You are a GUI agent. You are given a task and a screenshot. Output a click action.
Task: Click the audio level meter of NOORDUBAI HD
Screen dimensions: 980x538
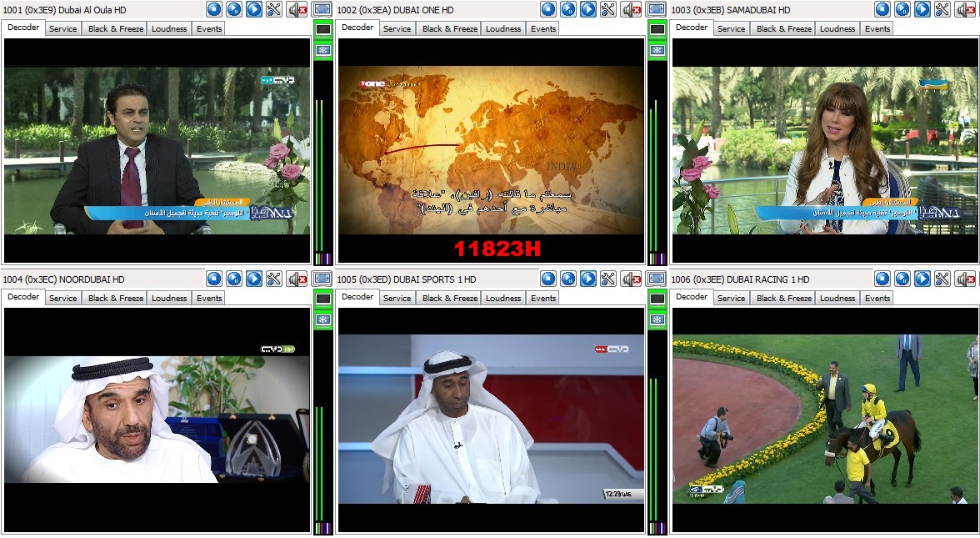[323, 432]
